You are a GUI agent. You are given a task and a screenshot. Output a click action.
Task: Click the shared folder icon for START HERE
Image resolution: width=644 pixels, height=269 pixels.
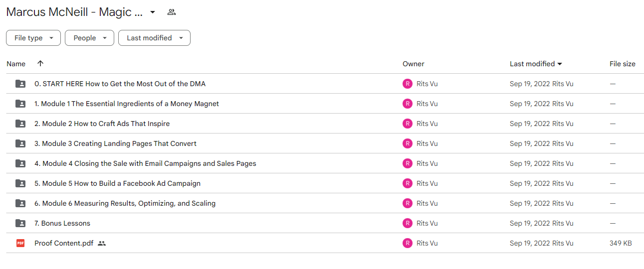(x=20, y=84)
